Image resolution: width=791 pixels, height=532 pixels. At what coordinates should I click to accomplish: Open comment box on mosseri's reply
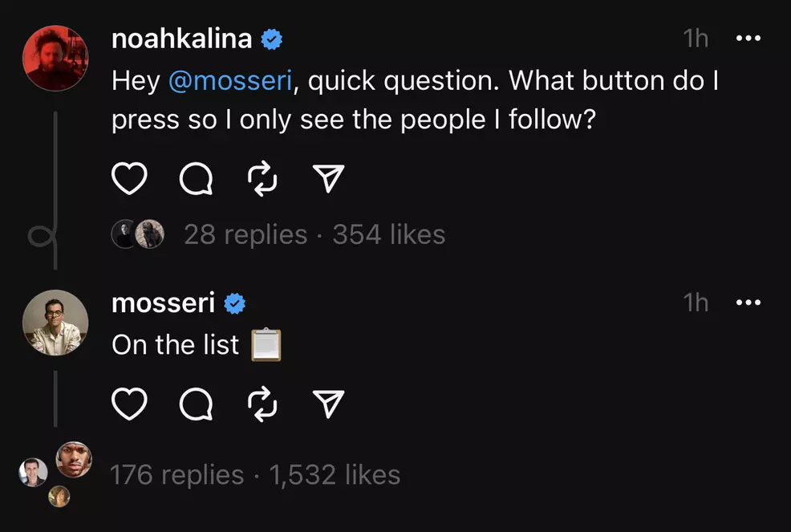196,404
